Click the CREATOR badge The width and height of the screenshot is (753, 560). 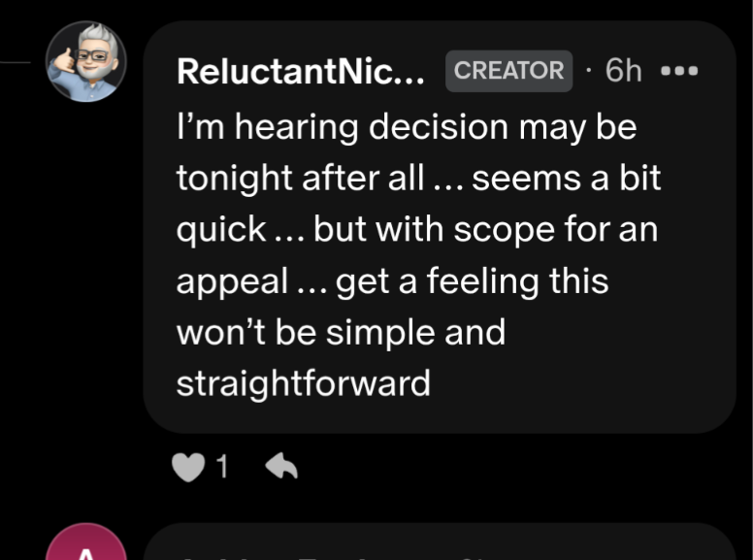509,71
